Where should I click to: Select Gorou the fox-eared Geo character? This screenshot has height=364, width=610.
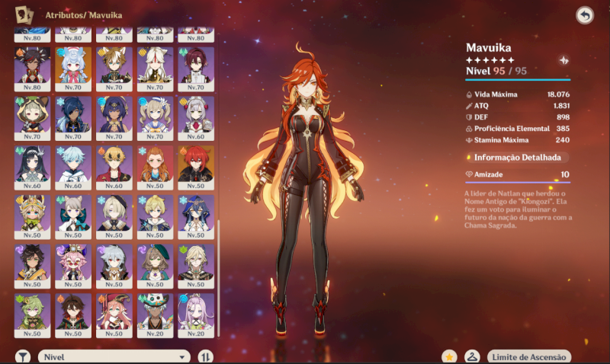114,69
